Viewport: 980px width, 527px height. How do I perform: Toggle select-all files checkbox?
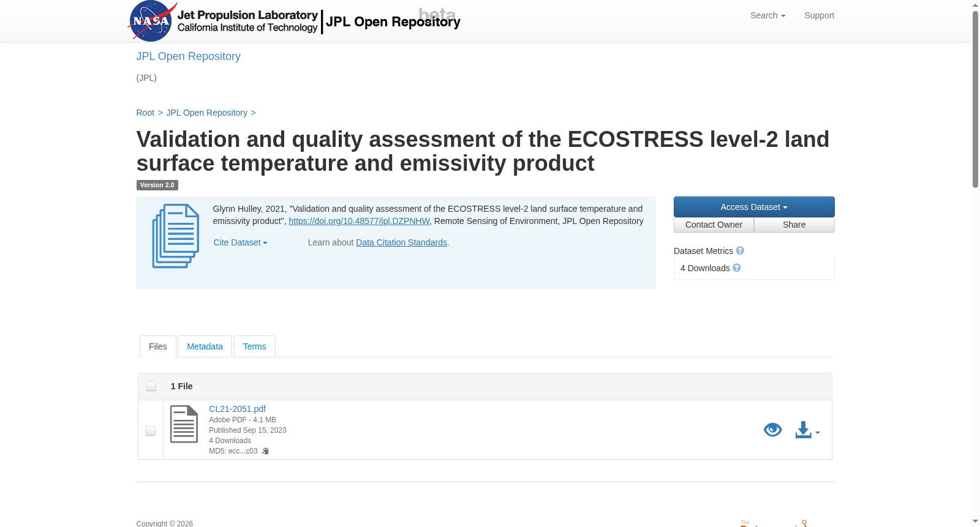click(151, 386)
